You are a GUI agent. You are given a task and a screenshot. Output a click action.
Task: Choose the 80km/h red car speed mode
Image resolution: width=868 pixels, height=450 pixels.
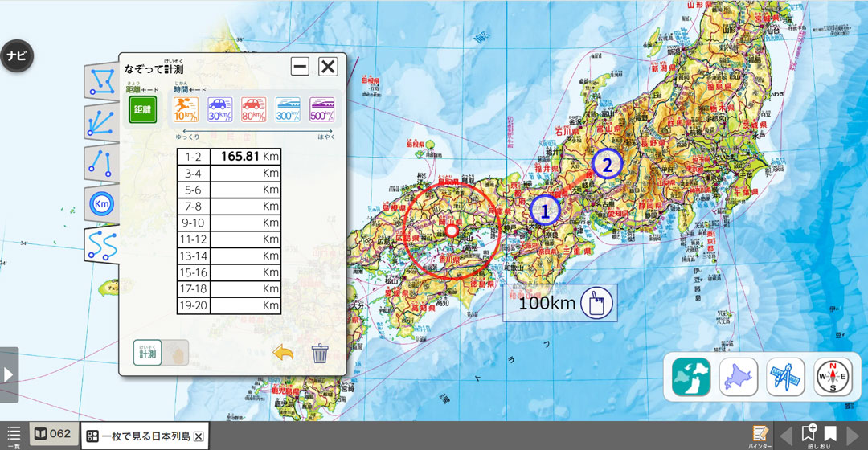[x=253, y=109]
